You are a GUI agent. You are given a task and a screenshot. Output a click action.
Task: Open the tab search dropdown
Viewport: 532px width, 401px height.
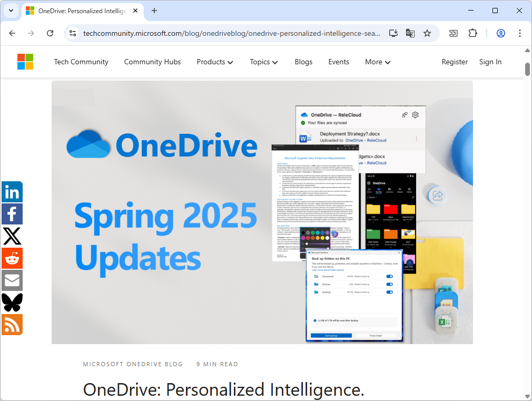pyautogui.click(x=11, y=11)
